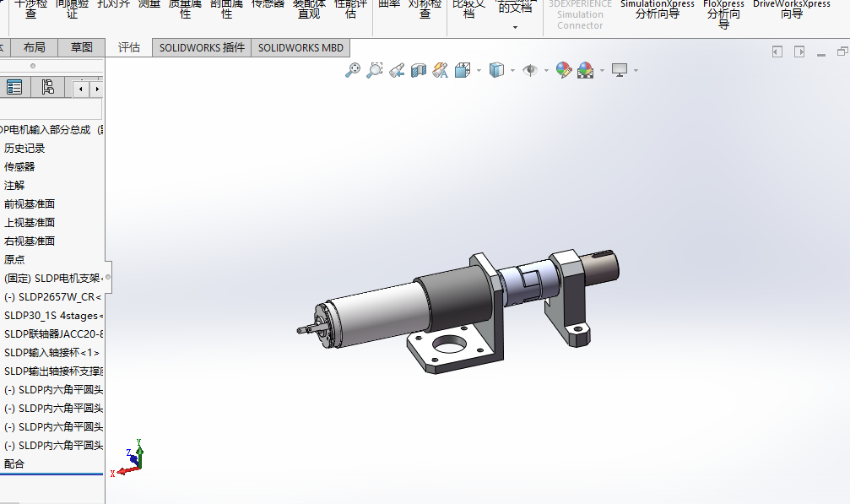Viewport: 850px width, 504px height.
Task: Toggle the Hide/Show Items eye icon
Action: (530, 70)
